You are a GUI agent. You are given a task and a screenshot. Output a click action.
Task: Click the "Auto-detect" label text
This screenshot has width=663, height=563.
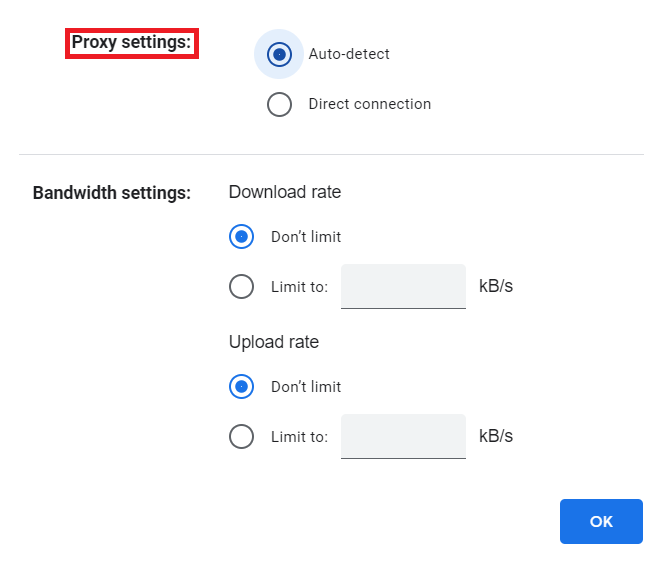click(349, 54)
